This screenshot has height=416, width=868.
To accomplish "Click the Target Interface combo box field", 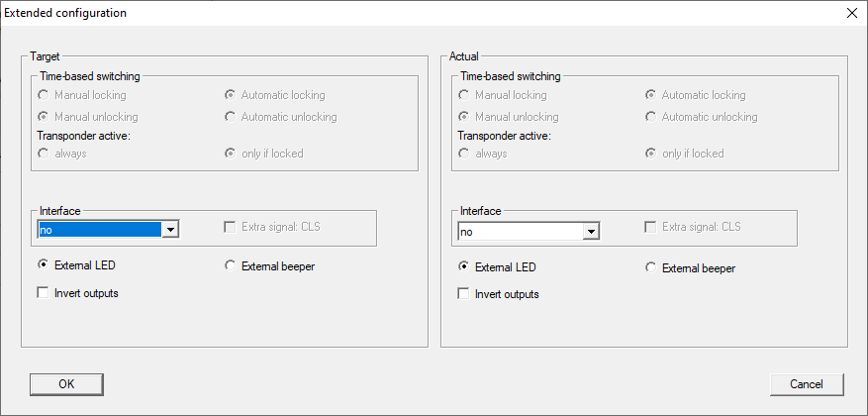I will pos(99,230).
